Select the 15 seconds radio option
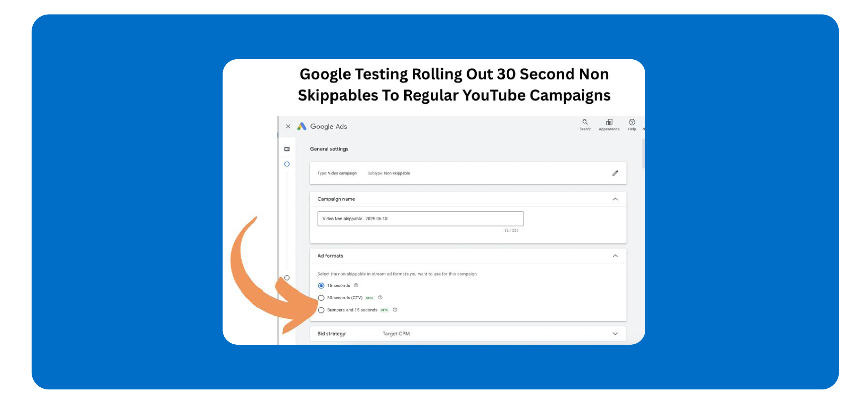This screenshot has width=868, height=404. pos(321,285)
